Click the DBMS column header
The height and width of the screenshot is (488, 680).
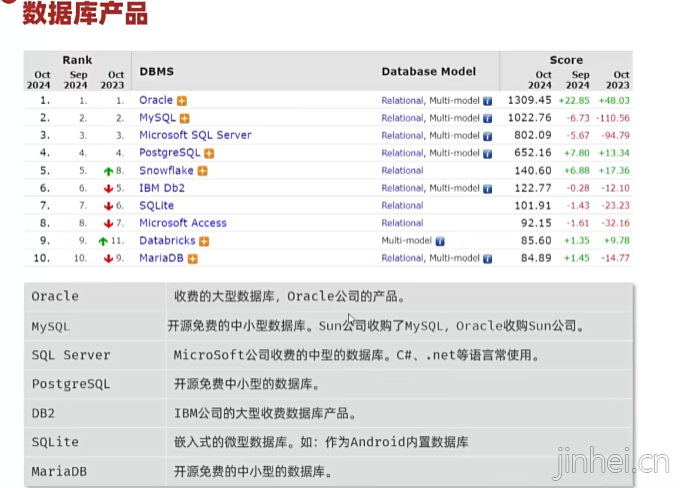coord(157,72)
